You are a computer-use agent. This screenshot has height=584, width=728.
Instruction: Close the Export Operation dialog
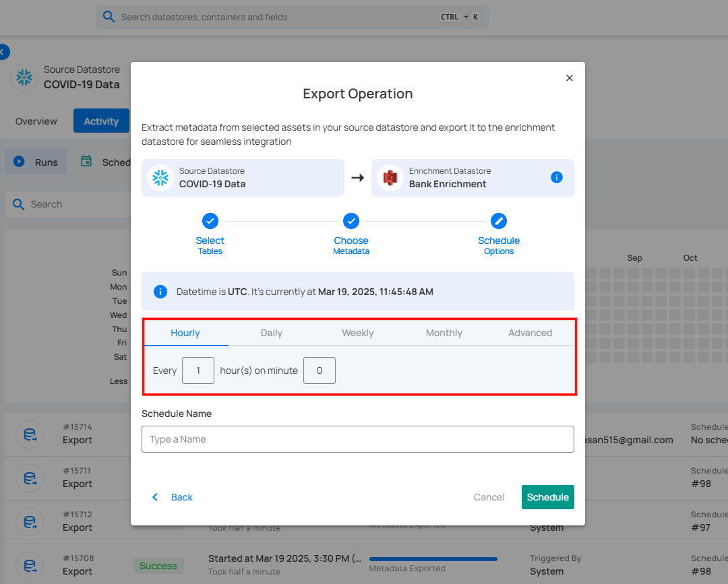569,78
